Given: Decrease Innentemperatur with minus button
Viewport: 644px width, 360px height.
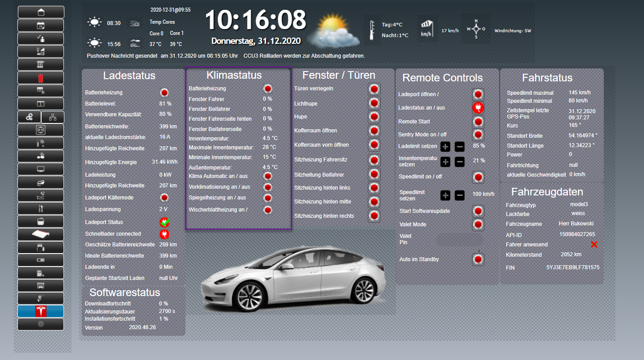Looking at the screenshot, I should pos(460,162).
